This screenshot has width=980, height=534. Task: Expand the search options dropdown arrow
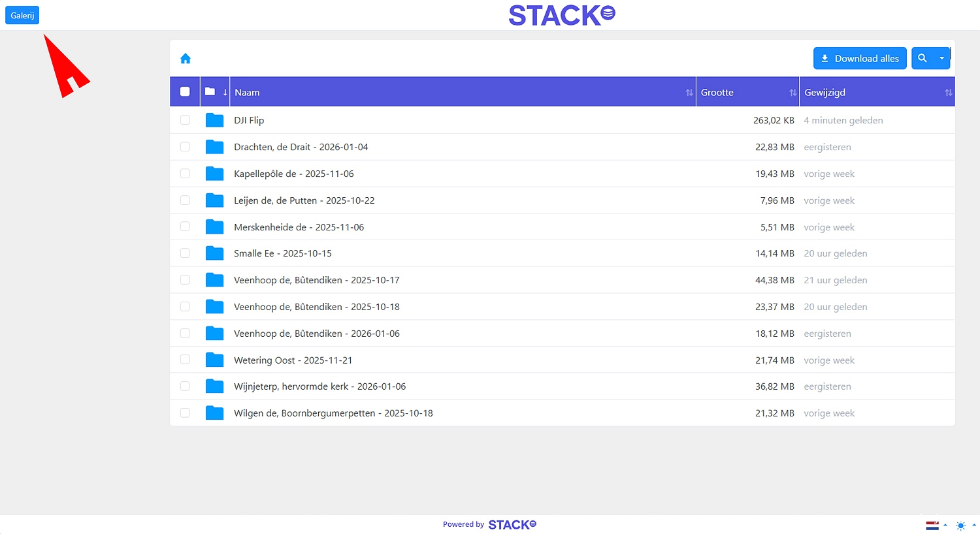click(x=941, y=58)
